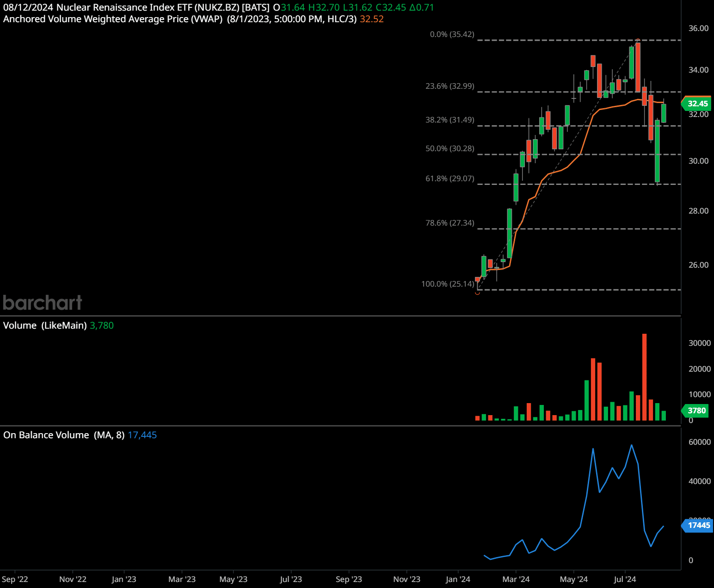The height and width of the screenshot is (588, 714).
Task: Click the Nov '22 date axis label
Action: click(x=73, y=579)
